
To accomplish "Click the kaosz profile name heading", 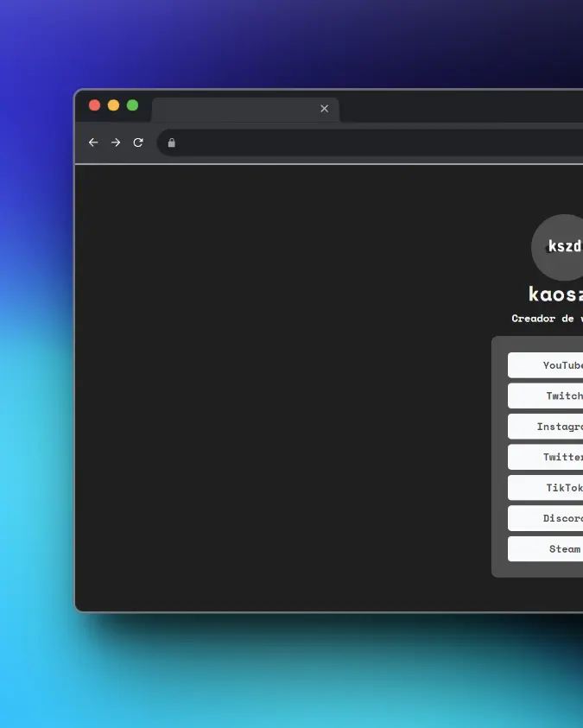I will [x=556, y=294].
